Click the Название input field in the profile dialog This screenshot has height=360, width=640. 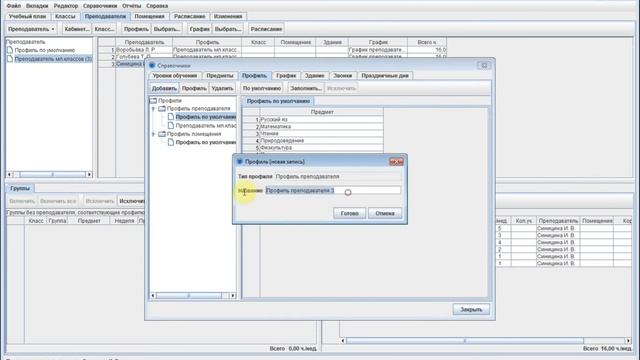[x=333, y=190]
